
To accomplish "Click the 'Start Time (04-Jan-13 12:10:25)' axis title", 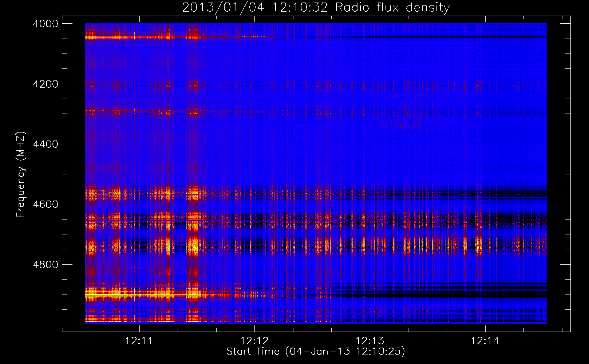I will point(316,352).
